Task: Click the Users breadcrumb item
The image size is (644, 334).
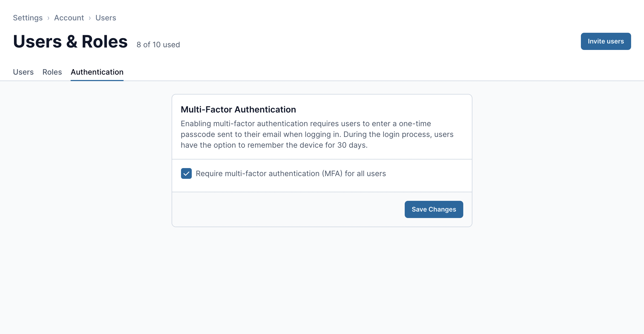Action: [106, 18]
